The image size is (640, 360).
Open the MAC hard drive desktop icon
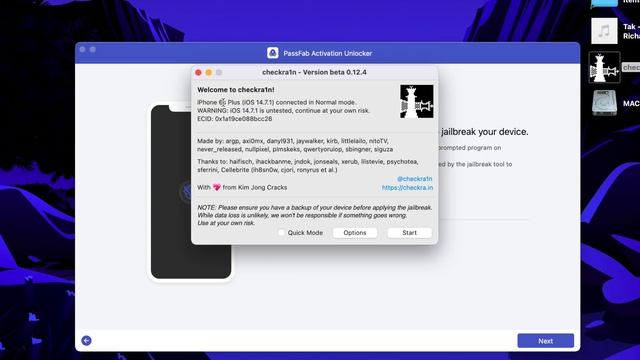click(604, 103)
